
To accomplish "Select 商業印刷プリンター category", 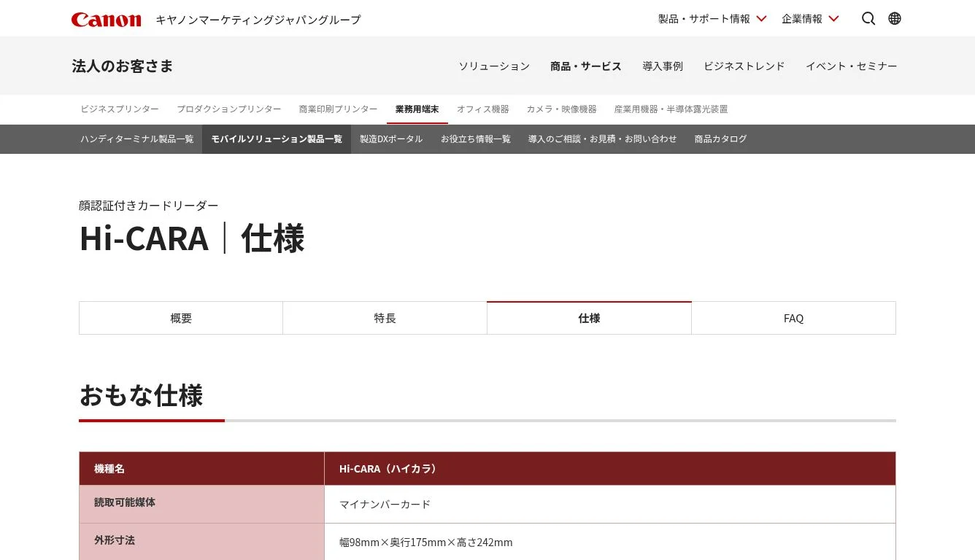I will tap(339, 109).
